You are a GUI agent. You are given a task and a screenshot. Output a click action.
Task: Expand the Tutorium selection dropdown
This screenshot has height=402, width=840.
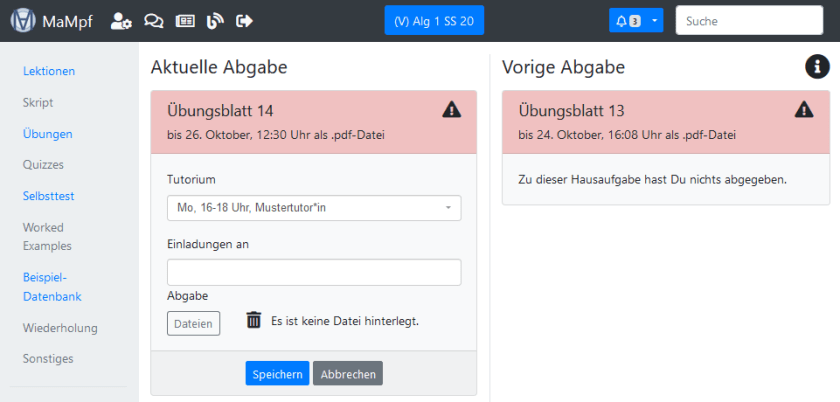point(313,208)
